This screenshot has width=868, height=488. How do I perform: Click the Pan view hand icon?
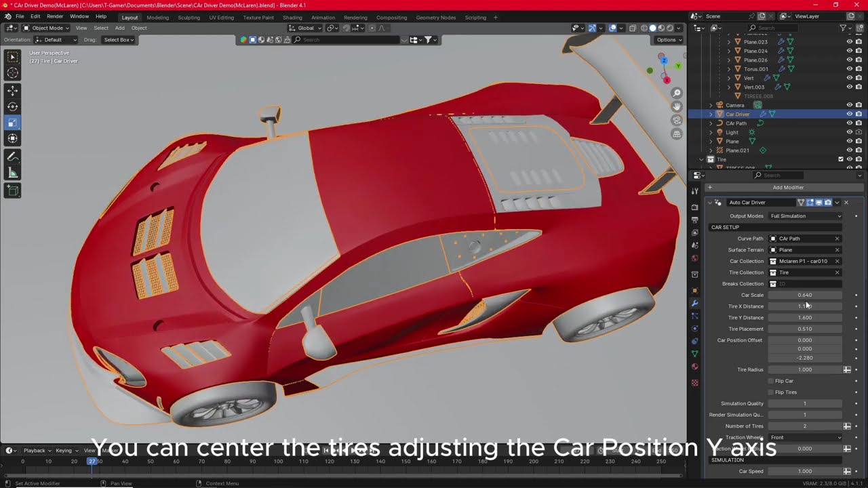tap(677, 106)
